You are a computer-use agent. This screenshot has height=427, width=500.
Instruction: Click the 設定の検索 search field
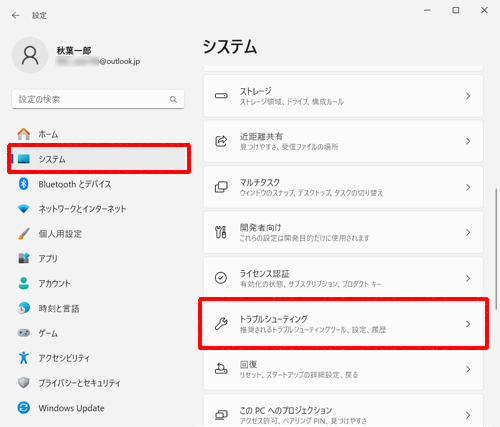[98, 99]
